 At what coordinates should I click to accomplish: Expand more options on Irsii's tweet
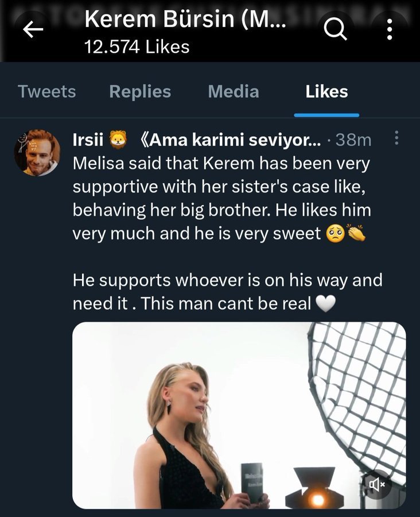(397, 138)
